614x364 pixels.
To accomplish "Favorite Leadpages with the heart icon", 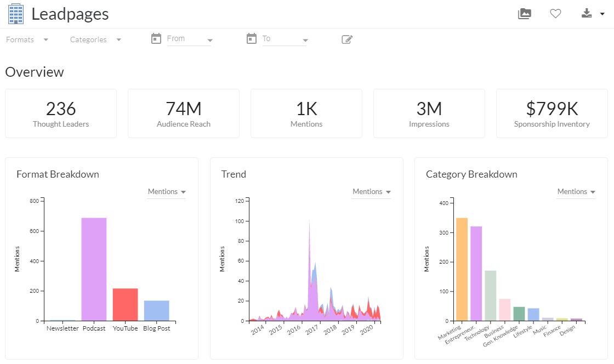I will point(555,14).
